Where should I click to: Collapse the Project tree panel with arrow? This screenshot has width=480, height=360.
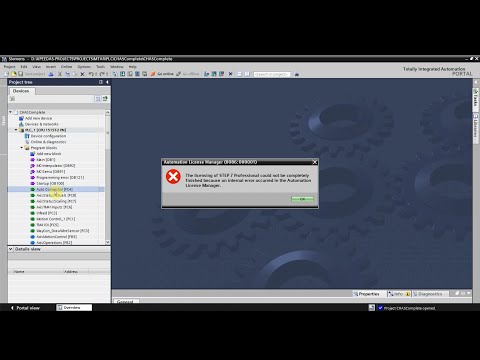pyautogui.click(x=107, y=82)
